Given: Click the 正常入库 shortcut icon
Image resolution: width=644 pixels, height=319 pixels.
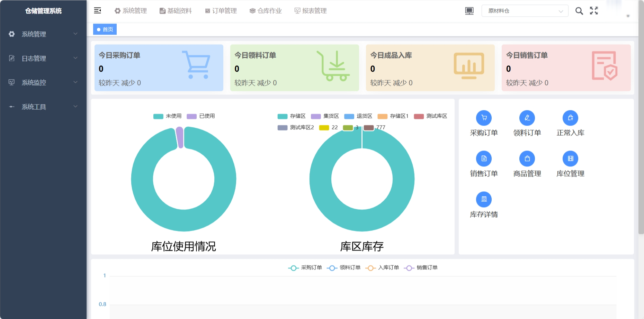Looking at the screenshot, I should coord(570,118).
